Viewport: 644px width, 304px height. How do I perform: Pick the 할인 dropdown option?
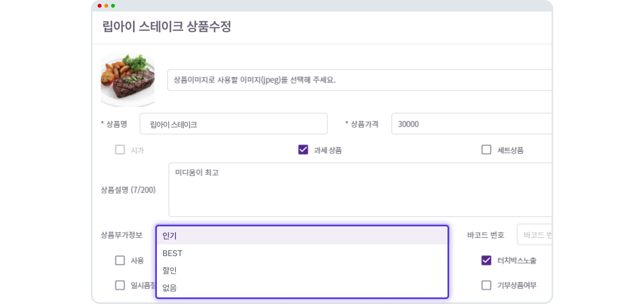[x=302, y=271]
